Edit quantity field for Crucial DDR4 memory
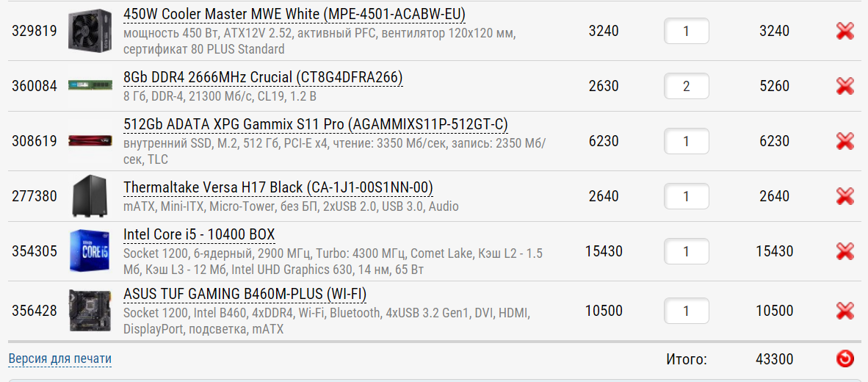This screenshot has width=868, height=382. (x=687, y=86)
